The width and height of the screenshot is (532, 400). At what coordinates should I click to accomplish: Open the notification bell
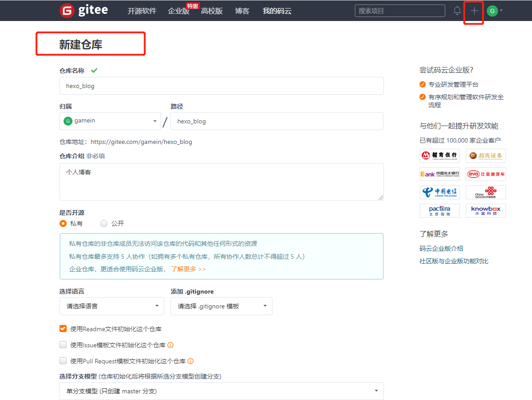click(457, 11)
